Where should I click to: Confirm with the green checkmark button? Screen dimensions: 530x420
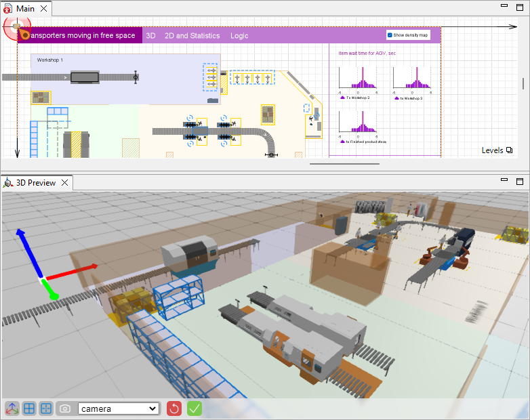195,408
